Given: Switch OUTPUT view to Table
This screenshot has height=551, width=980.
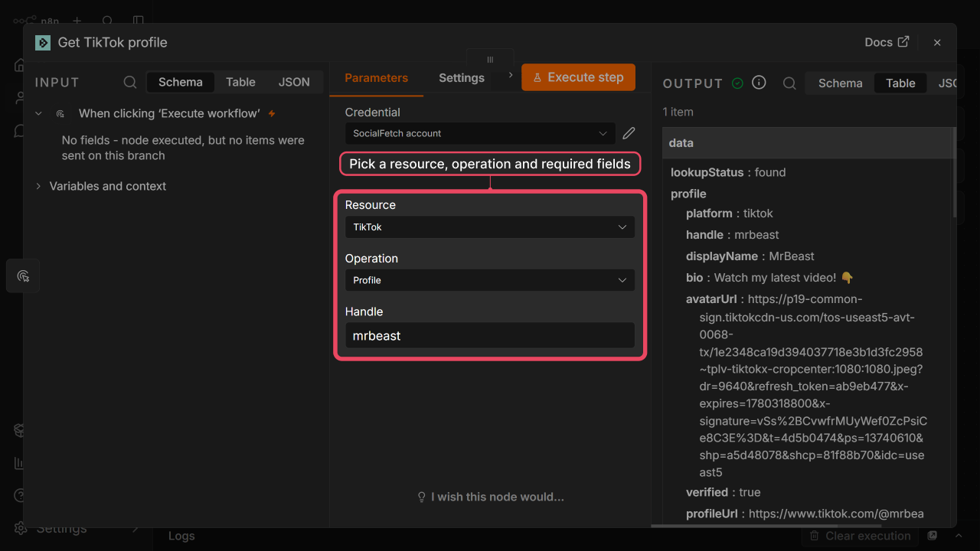Looking at the screenshot, I should pyautogui.click(x=900, y=83).
